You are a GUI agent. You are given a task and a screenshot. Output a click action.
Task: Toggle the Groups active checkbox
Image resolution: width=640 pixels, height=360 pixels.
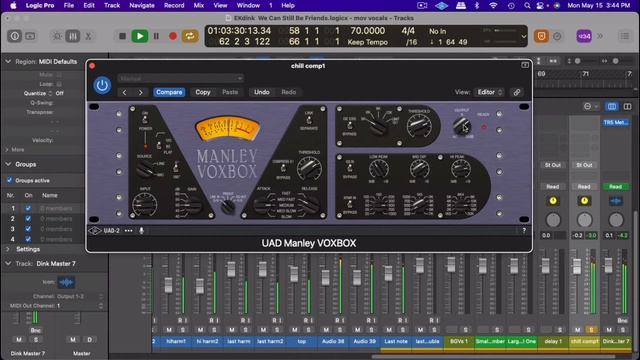(x=9, y=180)
